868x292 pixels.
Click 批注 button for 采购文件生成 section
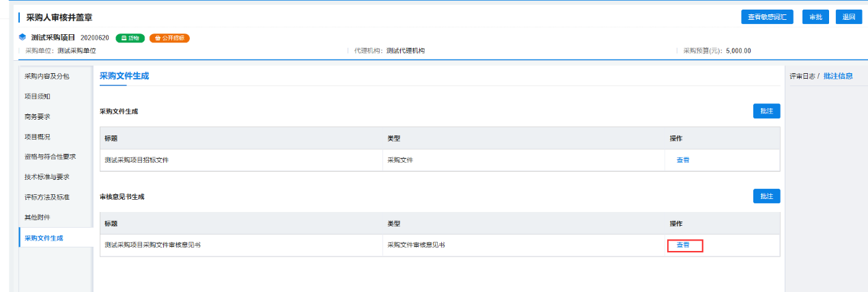click(x=766, y=111)
